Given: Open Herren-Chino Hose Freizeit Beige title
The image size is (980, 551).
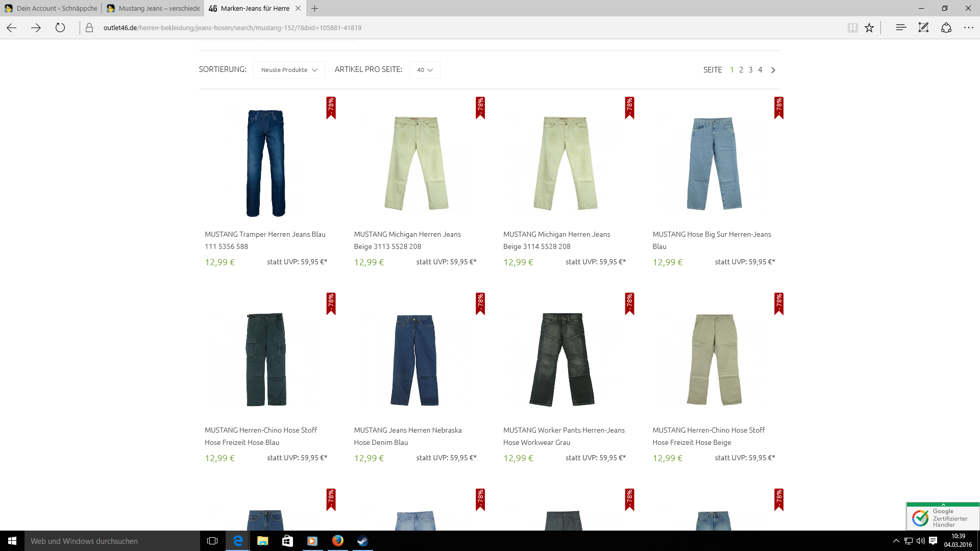Looking at the screenshot, I should tap(708, 436).
